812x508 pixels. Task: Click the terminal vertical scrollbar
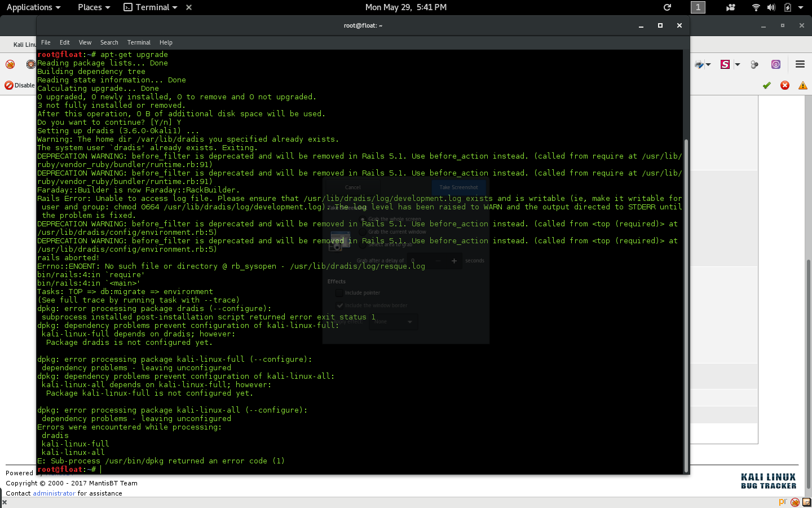[686, 305]
